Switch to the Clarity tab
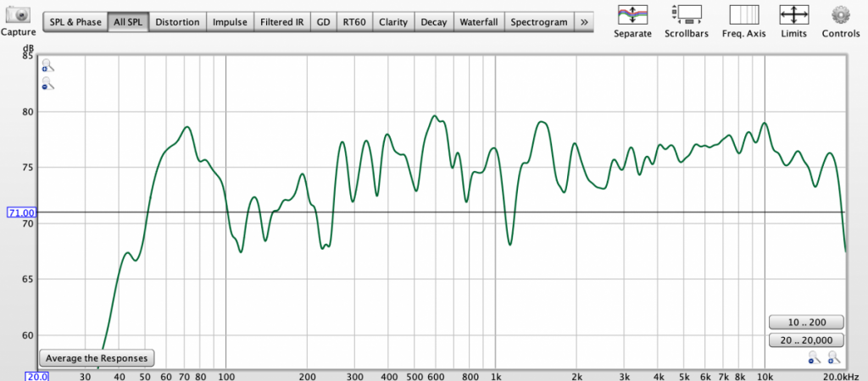 point(393,22)
